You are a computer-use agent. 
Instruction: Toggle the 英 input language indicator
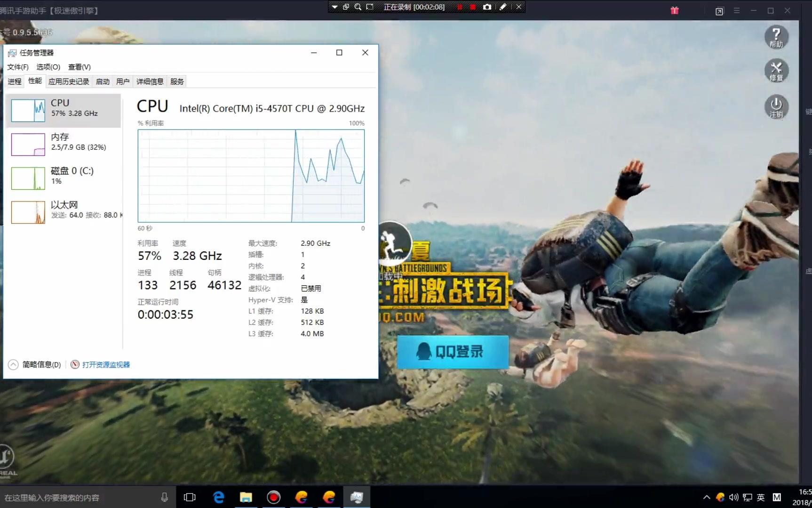761,497
